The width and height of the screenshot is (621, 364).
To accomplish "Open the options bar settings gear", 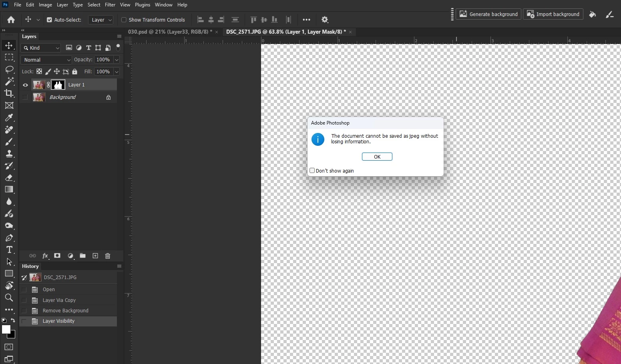I will coord(325,20).
